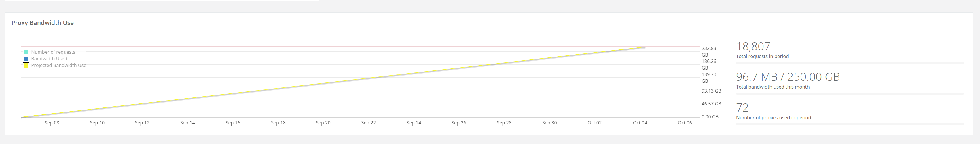
Task: Click the 72 proxies used figure
Action: tap(742, 107)
